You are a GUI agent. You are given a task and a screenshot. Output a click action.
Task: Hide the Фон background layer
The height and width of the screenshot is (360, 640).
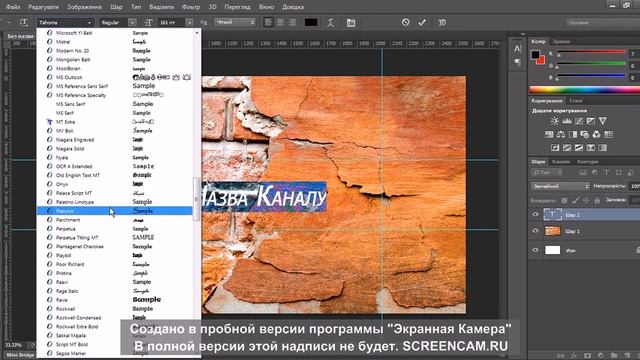tap(535, 250)
